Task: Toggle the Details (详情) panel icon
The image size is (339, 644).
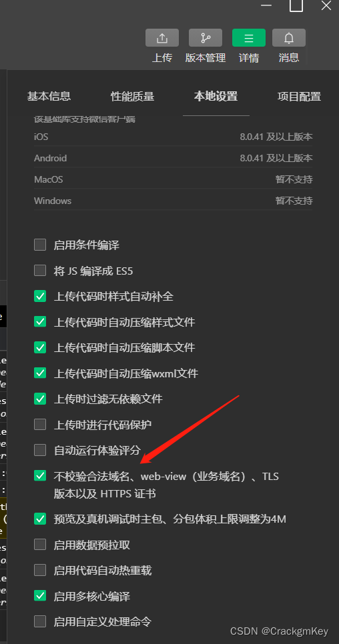Action: point(249,38)
